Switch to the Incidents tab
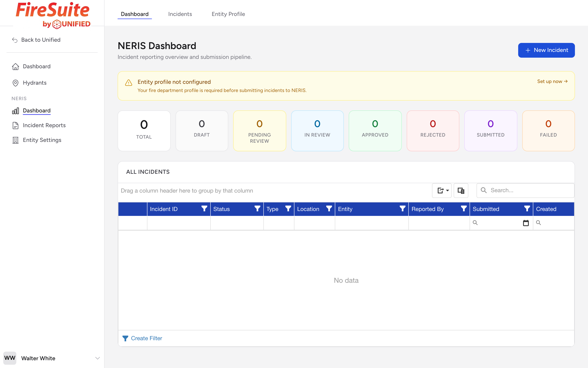This screenshot has height=368, width=588. [x=180, y=14]
